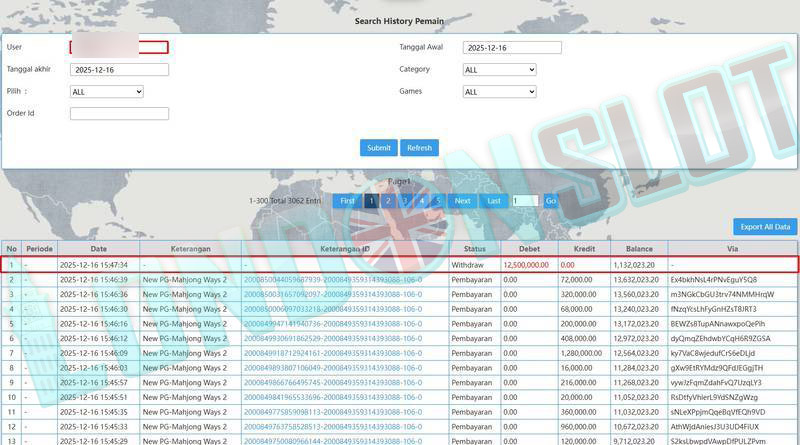Open the Games dropdown

(499, 92)
